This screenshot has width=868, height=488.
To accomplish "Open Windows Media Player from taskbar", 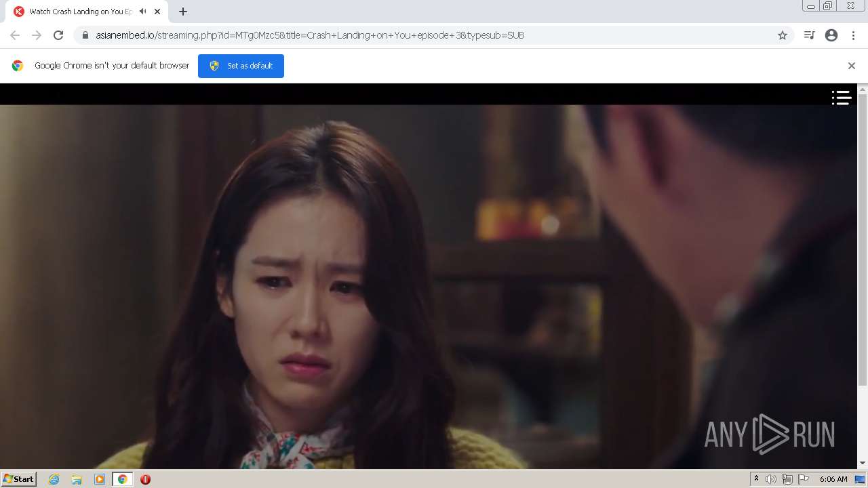I will [100, 479].
